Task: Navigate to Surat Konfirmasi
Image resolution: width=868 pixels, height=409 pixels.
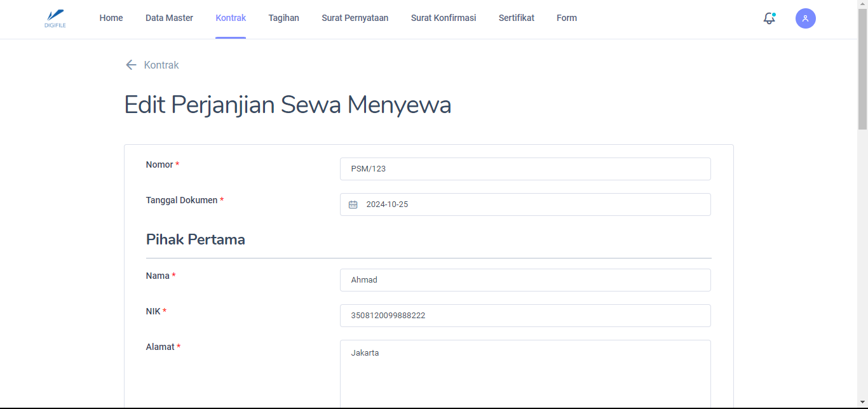Action: tap(443, 18)
